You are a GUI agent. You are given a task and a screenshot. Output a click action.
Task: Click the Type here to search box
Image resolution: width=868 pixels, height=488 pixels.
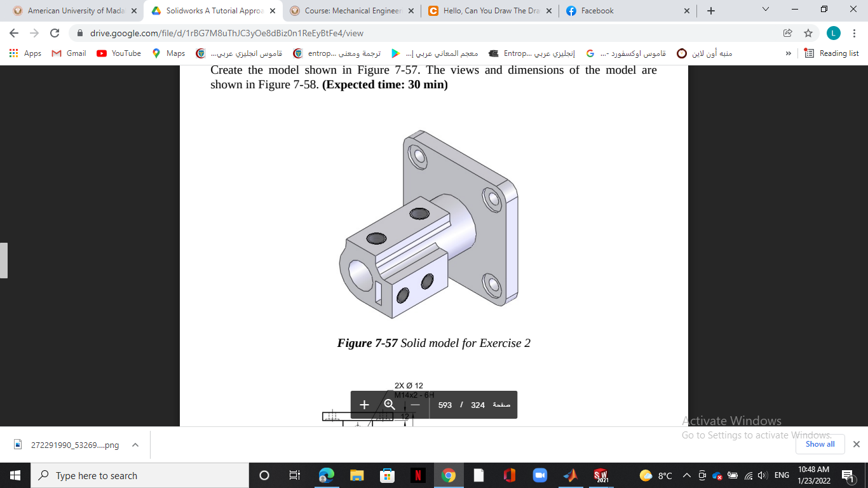coord(140,475)
